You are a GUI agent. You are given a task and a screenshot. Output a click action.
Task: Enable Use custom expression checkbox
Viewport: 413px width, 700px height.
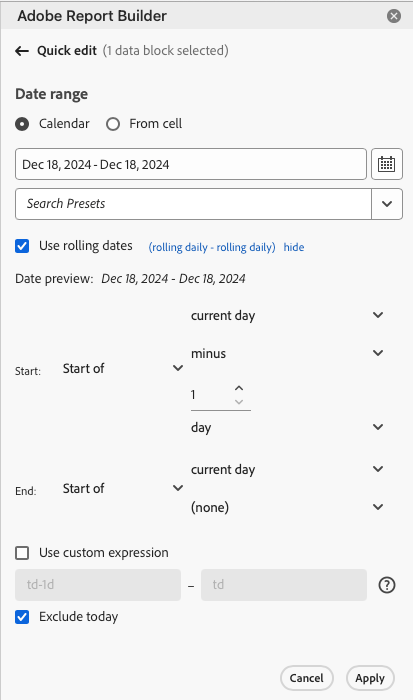coord(22,553)
